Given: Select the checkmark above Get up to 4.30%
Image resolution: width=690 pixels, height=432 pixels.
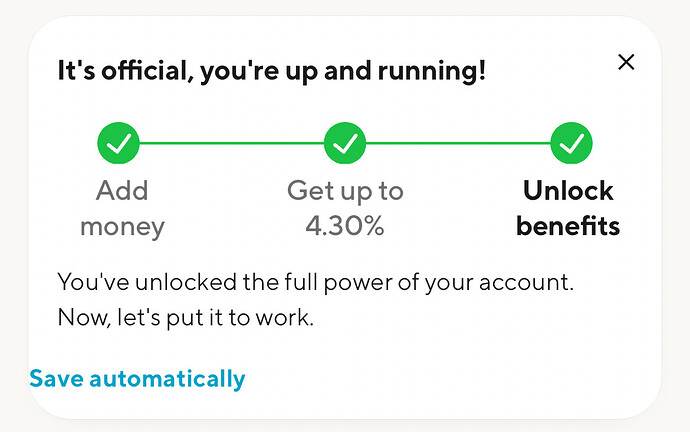Looking at the screenshot, I should 346,145.
